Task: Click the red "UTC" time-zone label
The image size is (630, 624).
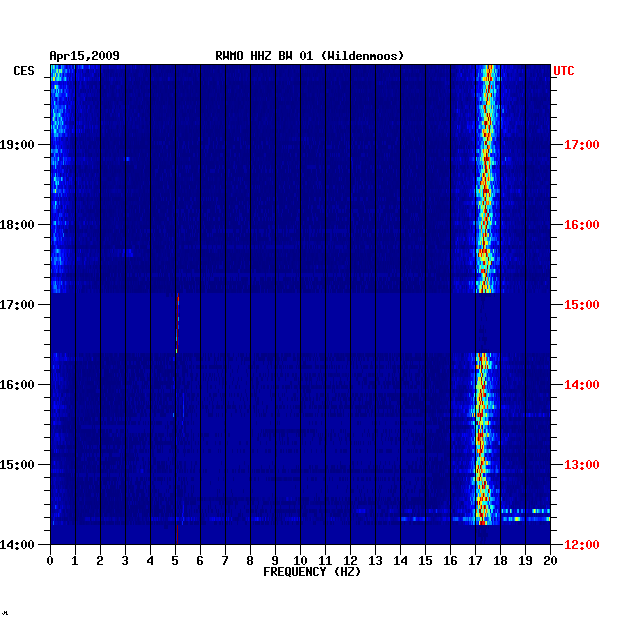Action: [x=564, y=71]
